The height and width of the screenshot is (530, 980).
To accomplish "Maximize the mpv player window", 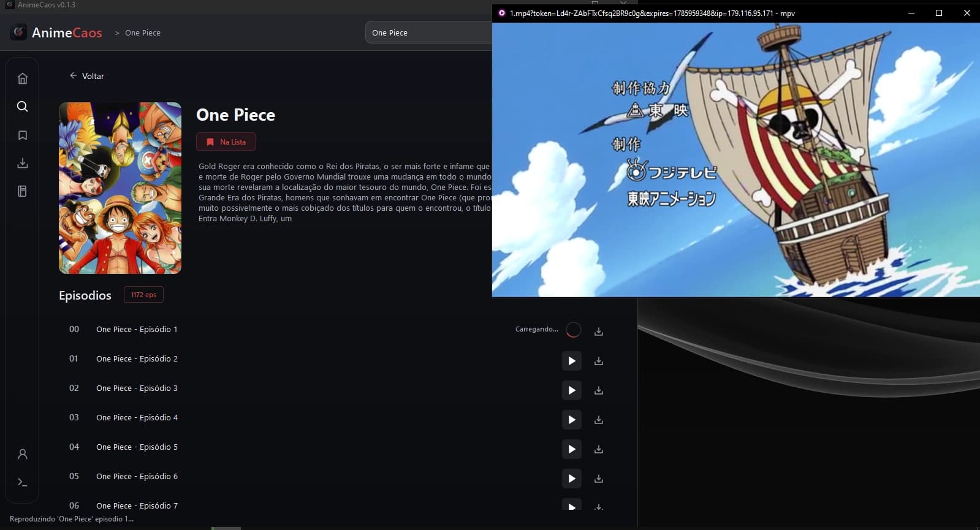I will pyautogui.click(x=939, y=13).
